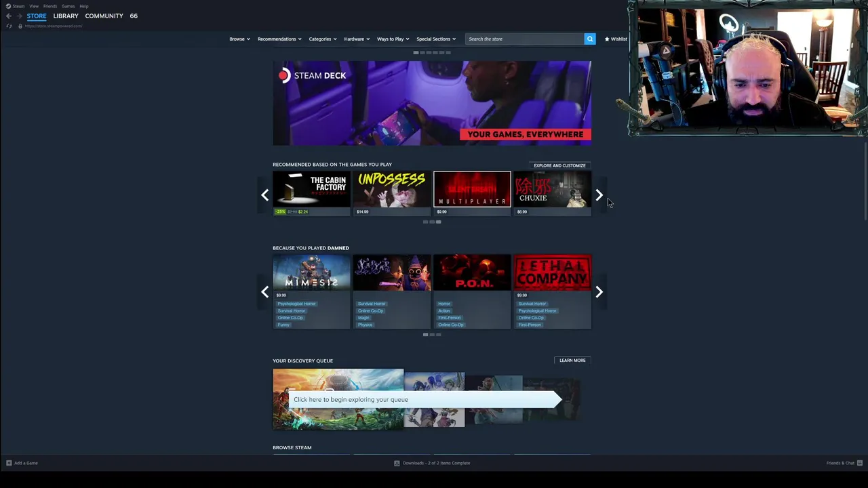This screenshot has width=868, height=488.
Task: Open Friends & Chat icon at bottom right
Action: 859,463
